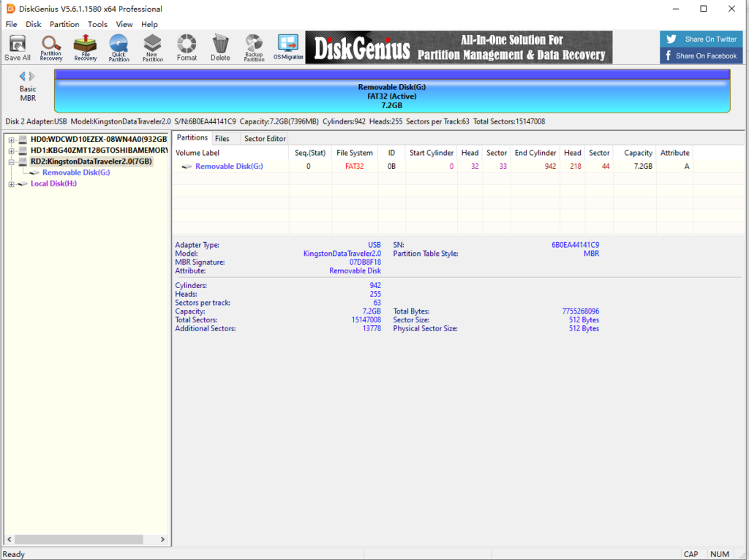This screenshot has width=749, height=560.
Task: Click the Total Bytes value 7755268096
Action: coord(580,311)
